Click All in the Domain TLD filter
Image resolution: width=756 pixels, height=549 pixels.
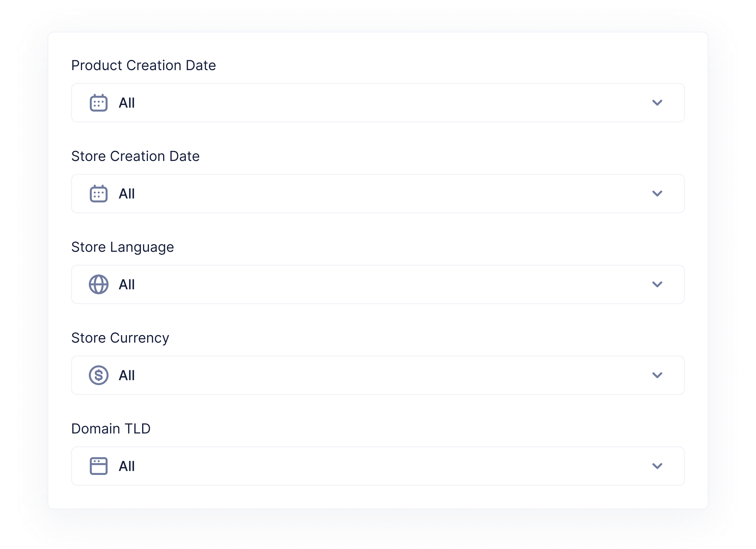tap(126, 466)
